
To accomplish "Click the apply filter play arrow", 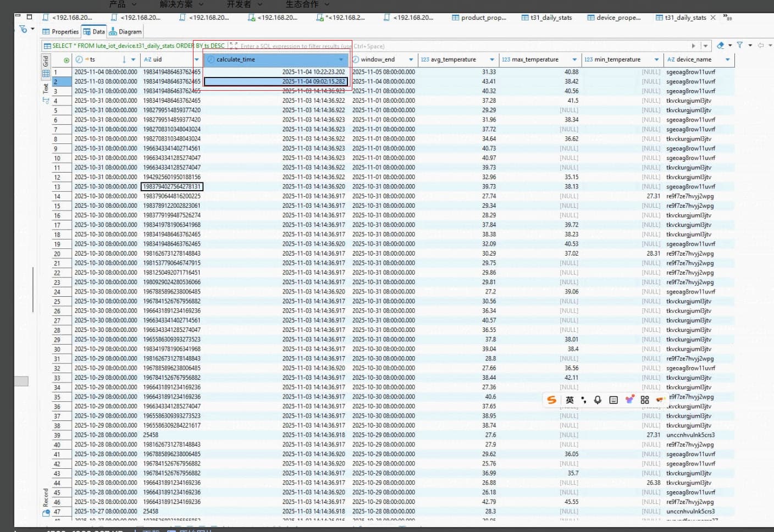I will pyautogui.click(x=693, y=46).
